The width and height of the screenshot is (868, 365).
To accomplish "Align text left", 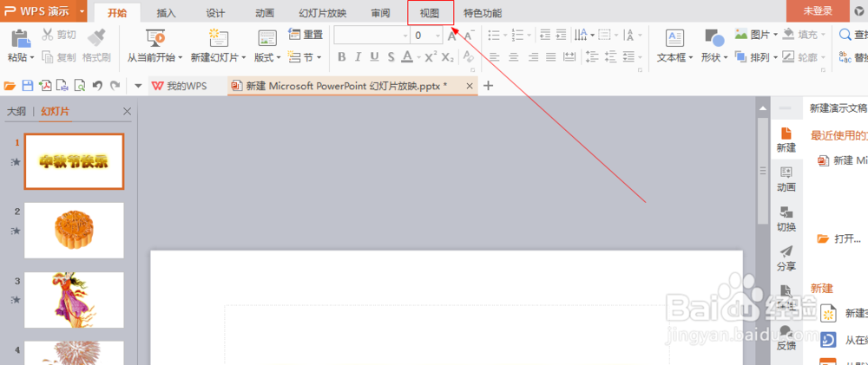I will pyautogui.click(x=494, y=57).
